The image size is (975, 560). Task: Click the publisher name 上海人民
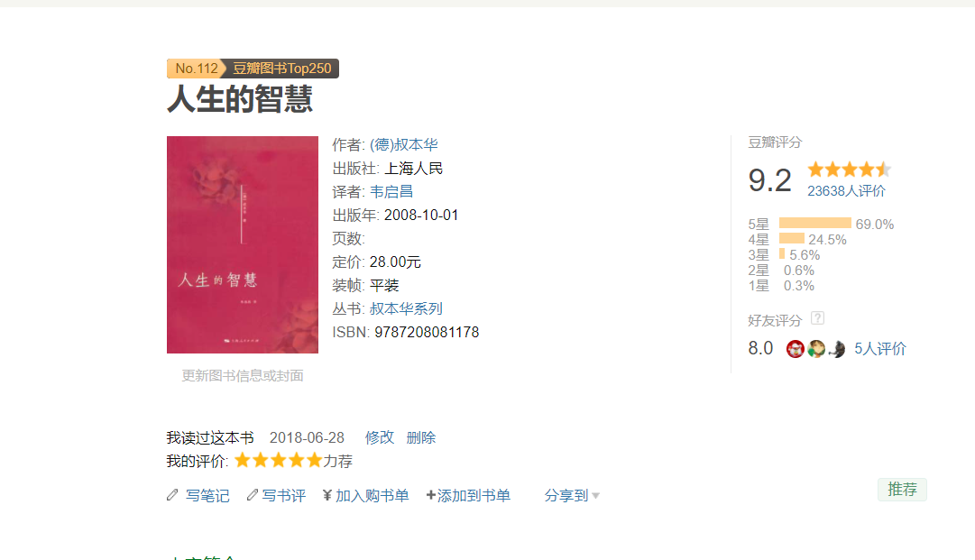click(x=413, y=169)
